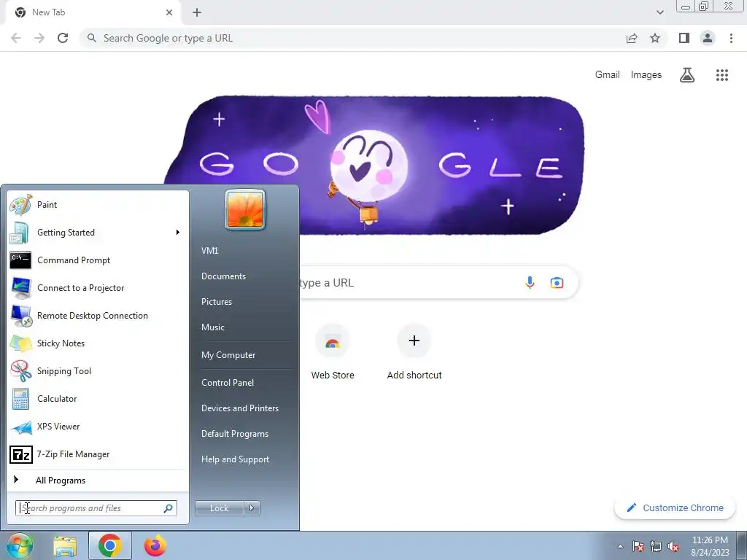Show hidden tray icons arrow
Viewport: 747px width, 560px height.
[x=620, y=546]
